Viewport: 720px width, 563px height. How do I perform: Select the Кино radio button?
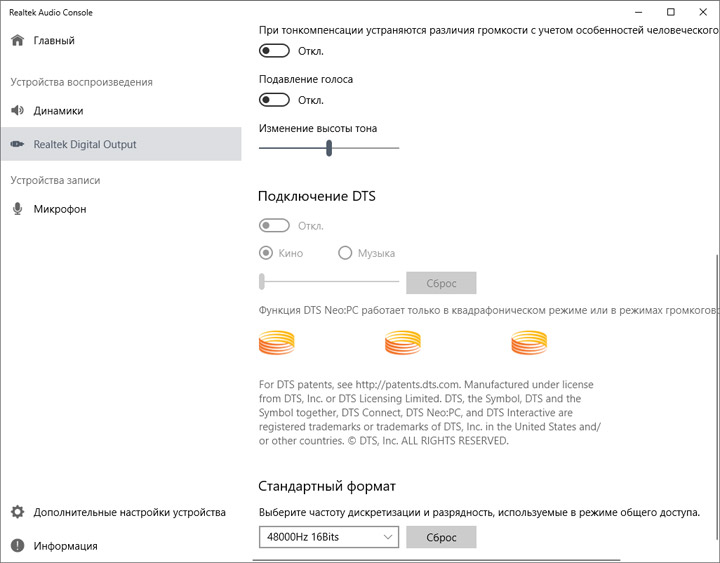point(266,254)
